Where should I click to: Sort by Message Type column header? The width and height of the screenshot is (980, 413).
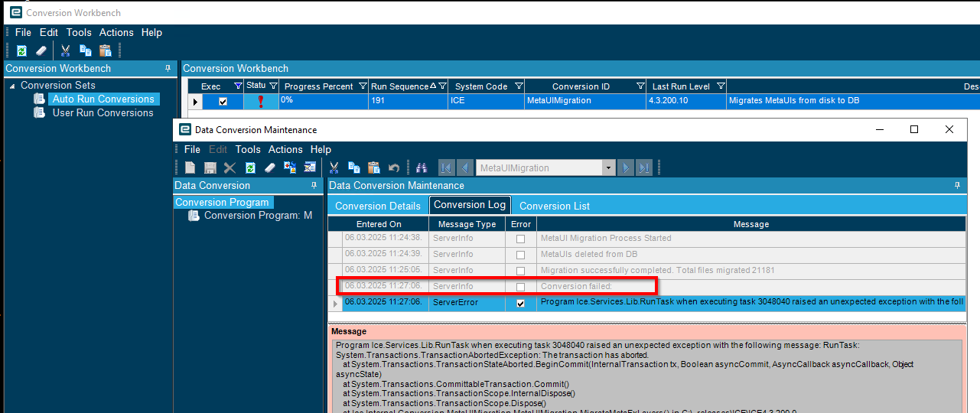(467, 224)
